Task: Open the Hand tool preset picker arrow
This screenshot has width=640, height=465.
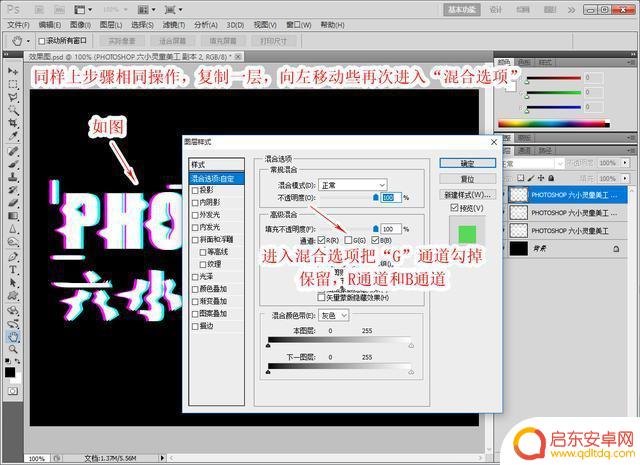Action: [x=28, y=41]
